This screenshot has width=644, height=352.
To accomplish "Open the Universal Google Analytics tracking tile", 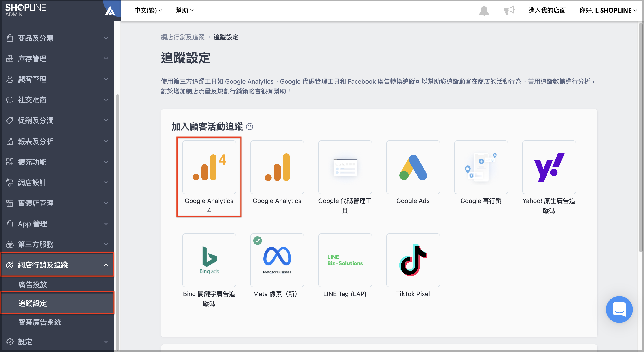I will pos(277,167).
